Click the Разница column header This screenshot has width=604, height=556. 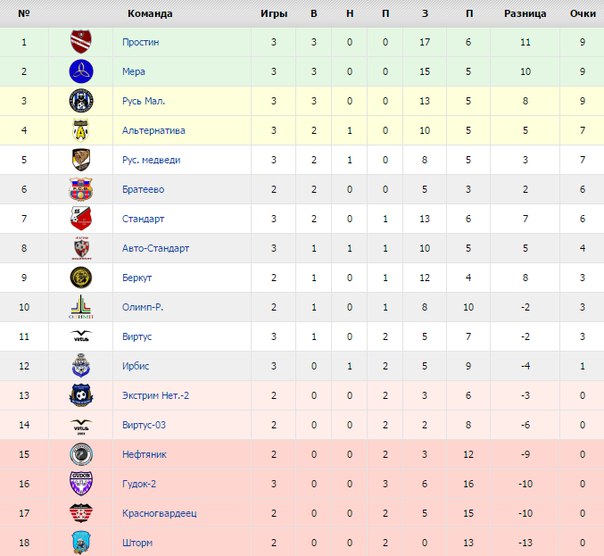click(x=525, y=13)
